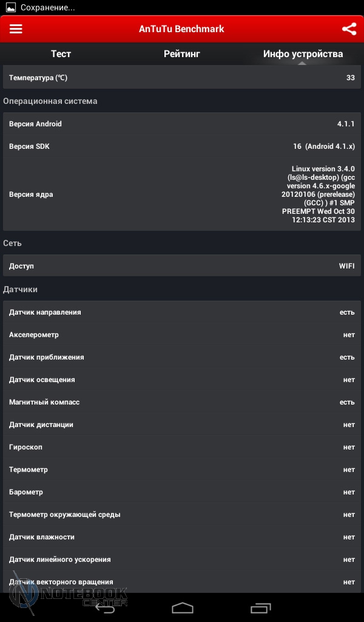Tap the Гироскоп sensor row
The height and width of the screenshot is (622, 364).
click(182, 447)
